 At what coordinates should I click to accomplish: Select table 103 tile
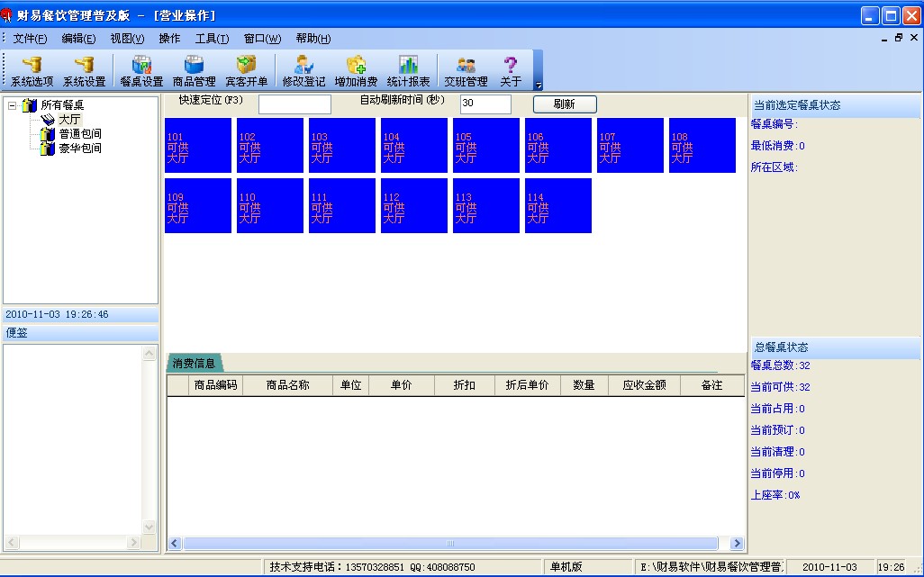342,146
